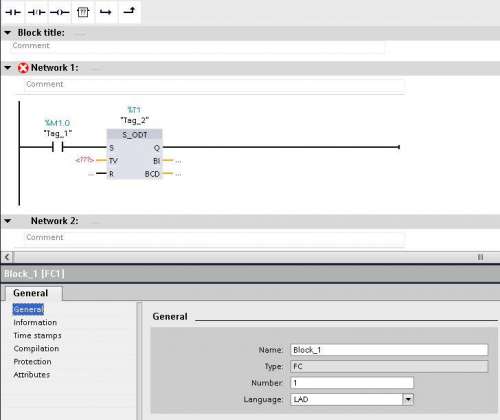Open the Language dropdown
The height and width of the screenshot is (420, 500).
[408, 399]
